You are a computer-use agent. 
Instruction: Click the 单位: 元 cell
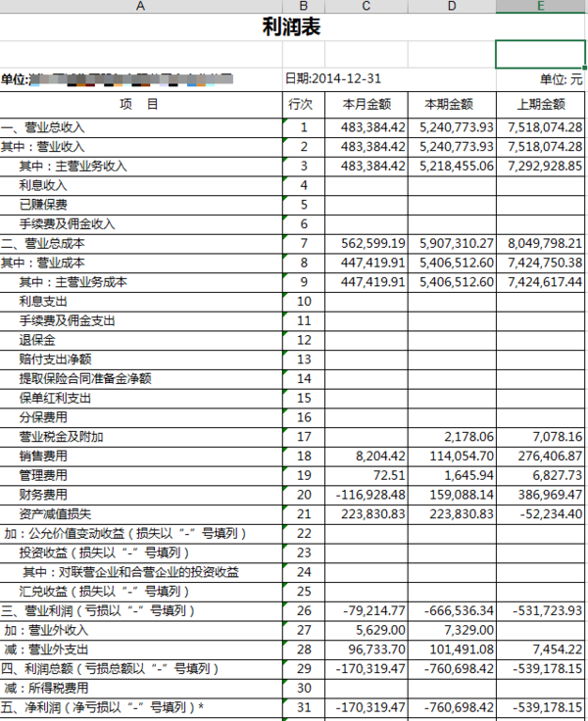click(562, 79)
